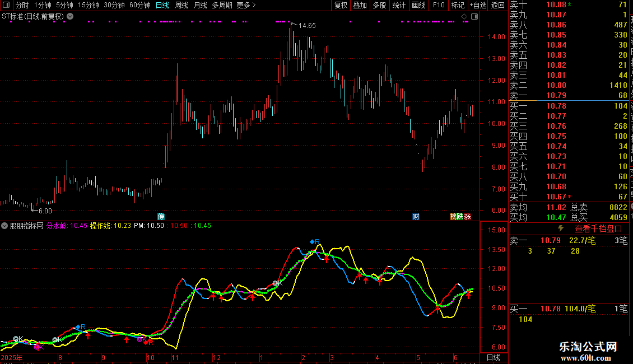This screenshot has height=364, width=633.
Task: Click the 涨 marker on chart
Action: tap(468, 216)
